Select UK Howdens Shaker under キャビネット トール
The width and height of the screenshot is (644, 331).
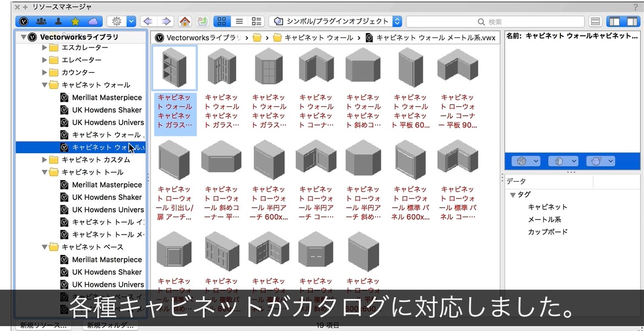[107, 197]
